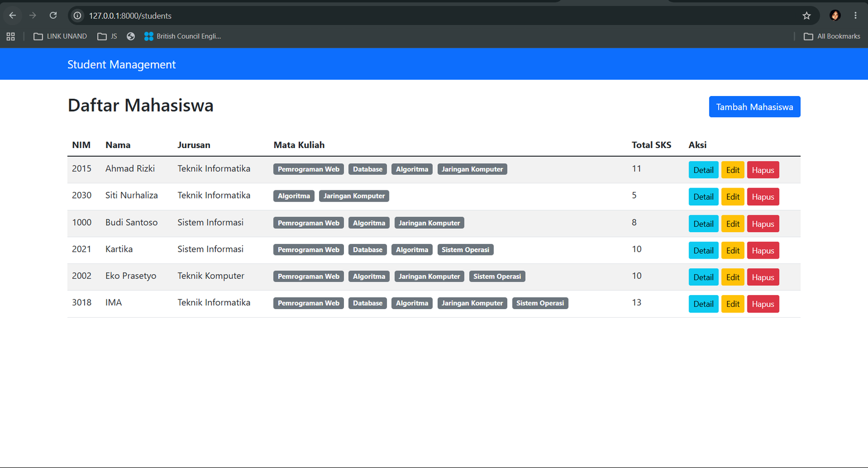The image size is (868, 468).
Task: Click the Student Management navbar brand
Action: click(122, 65)
